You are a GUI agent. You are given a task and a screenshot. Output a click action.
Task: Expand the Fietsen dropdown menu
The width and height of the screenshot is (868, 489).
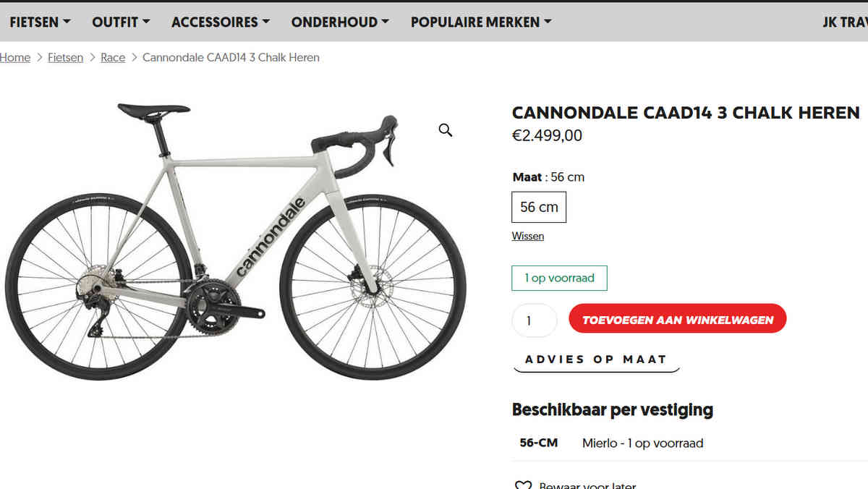click(40, 22)
